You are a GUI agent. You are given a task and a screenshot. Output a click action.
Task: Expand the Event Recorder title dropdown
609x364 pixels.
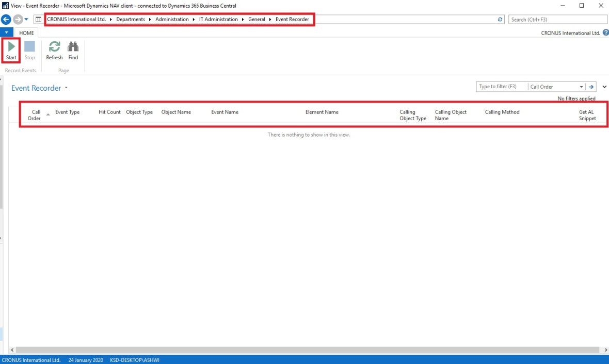(66, 88)
